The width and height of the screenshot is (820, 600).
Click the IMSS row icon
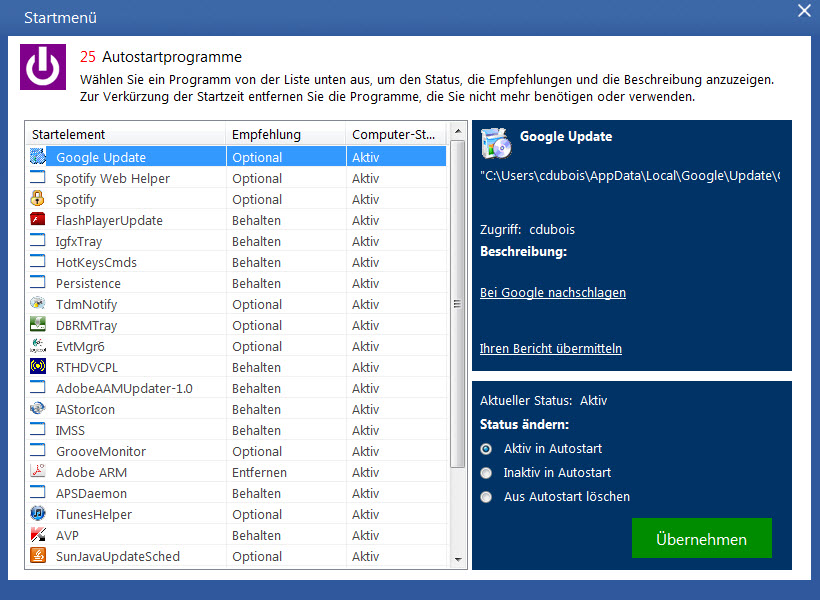point(38,429)
